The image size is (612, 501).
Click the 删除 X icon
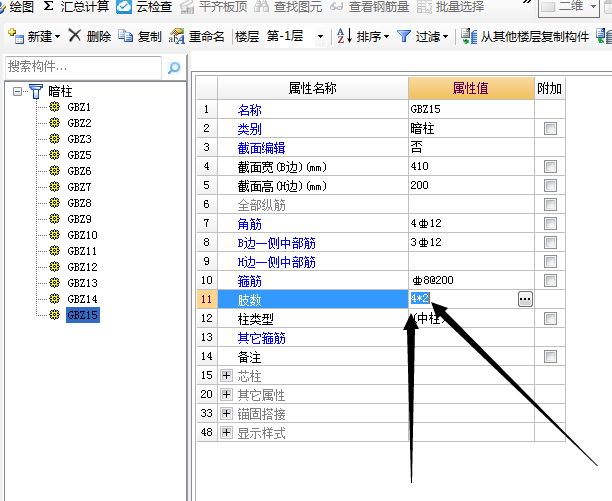click(x=75, y=36)
